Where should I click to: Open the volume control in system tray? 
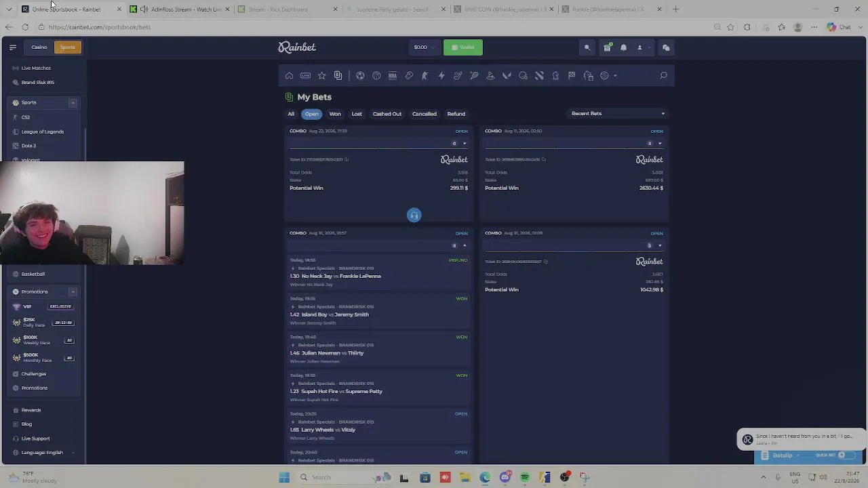(824, 477)
